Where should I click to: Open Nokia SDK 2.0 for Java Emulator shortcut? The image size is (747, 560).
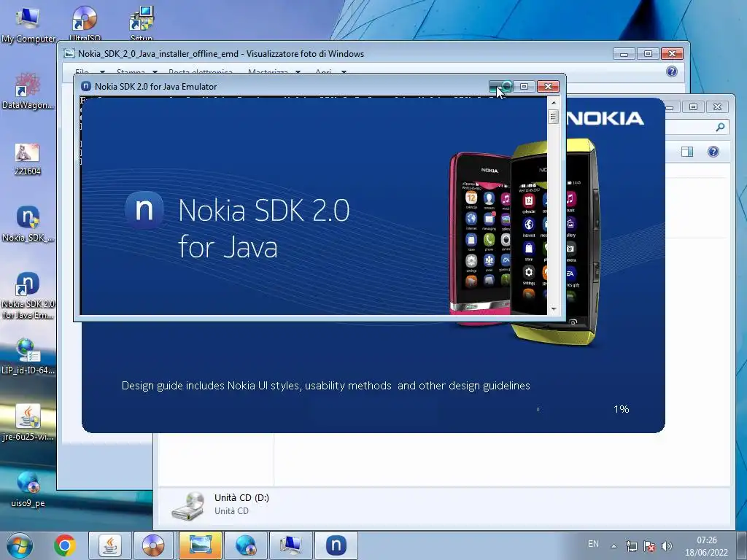click(28, 295)
